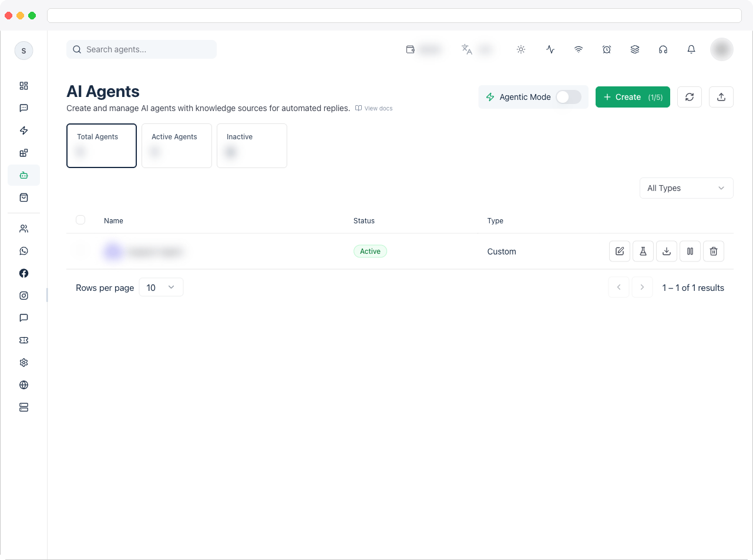This screenshot has height=560, width=753.
Task: Click the Search agents input field
Action: click(142, 49)
